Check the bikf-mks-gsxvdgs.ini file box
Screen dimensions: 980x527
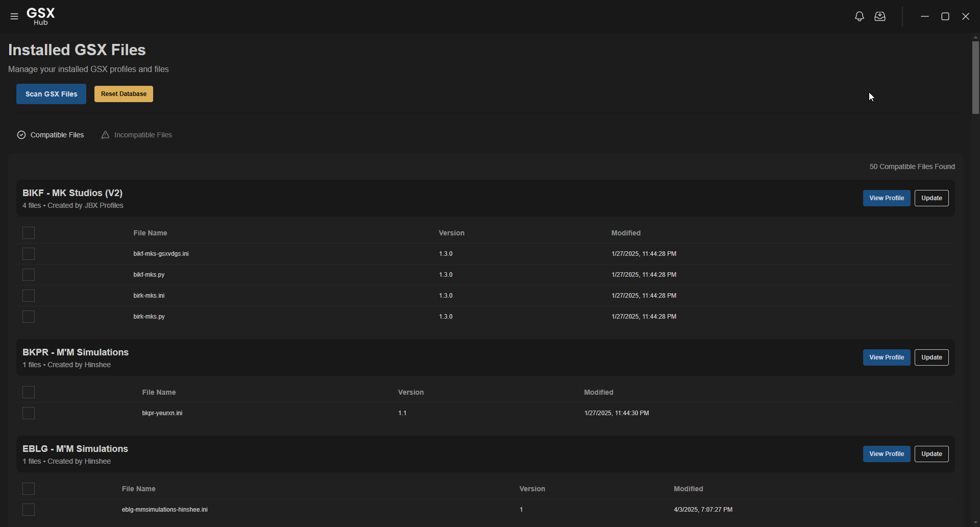coord(29,254)
